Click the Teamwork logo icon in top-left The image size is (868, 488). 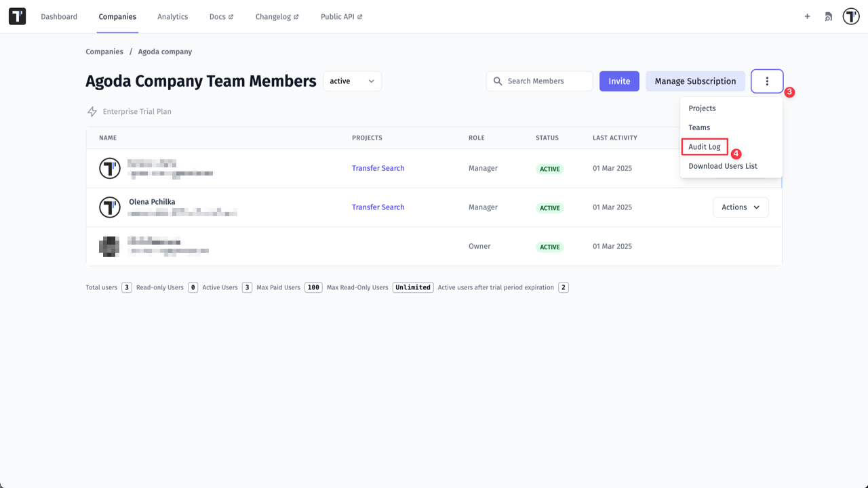point(17,16)
